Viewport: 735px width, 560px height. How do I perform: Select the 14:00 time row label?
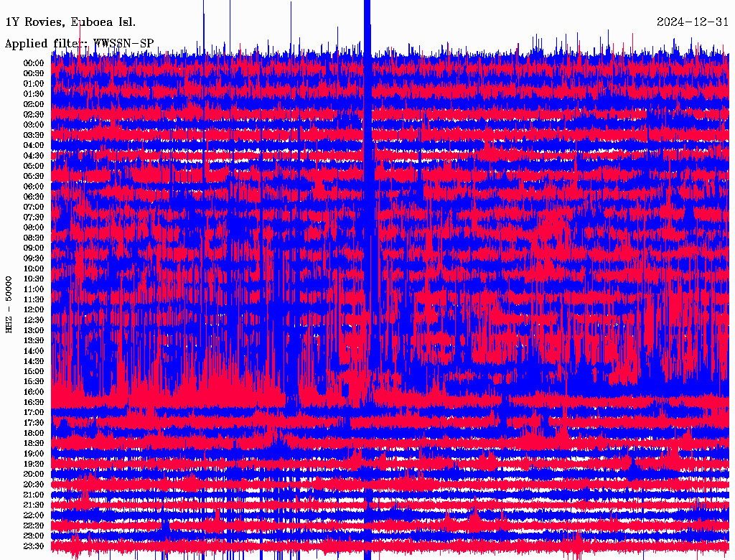[34, 351]
